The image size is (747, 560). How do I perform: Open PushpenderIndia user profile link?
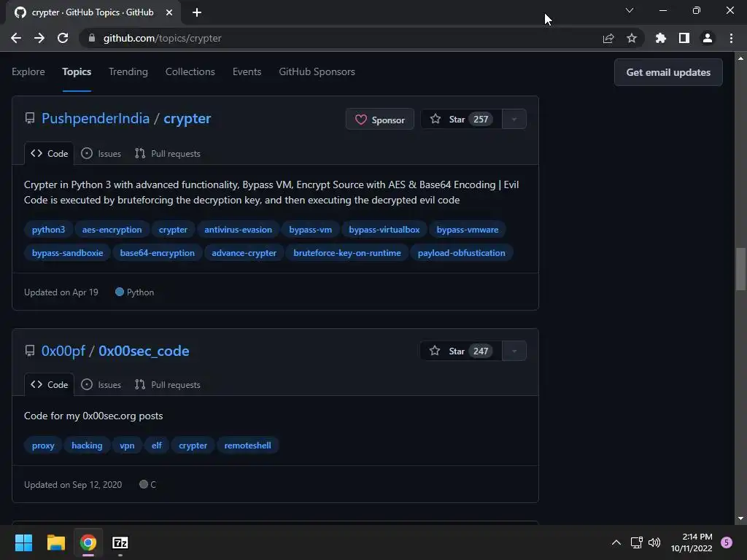tap(96, 119)
